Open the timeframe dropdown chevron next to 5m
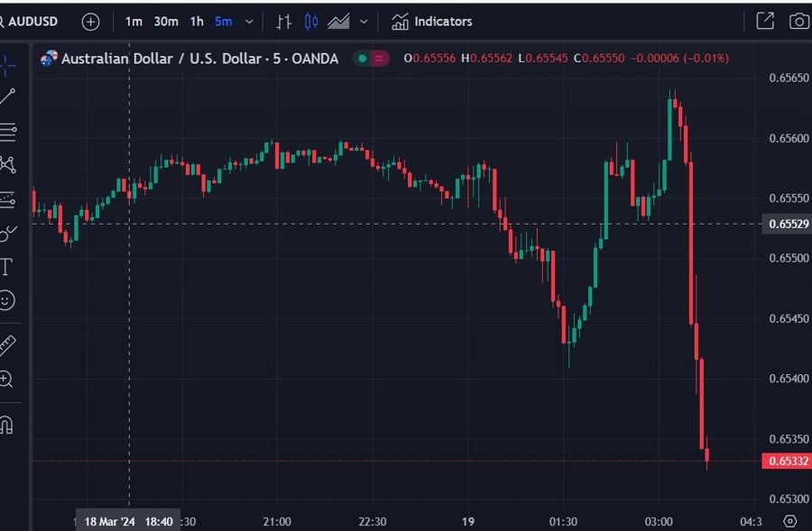The width and height of the screenshot is (812, 531). click(x=249, y=21)
